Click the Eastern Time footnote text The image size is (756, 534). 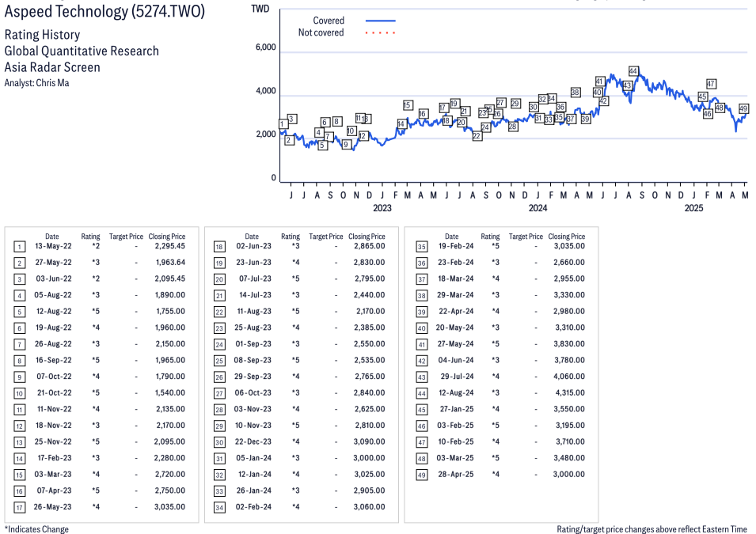point(652,528)
